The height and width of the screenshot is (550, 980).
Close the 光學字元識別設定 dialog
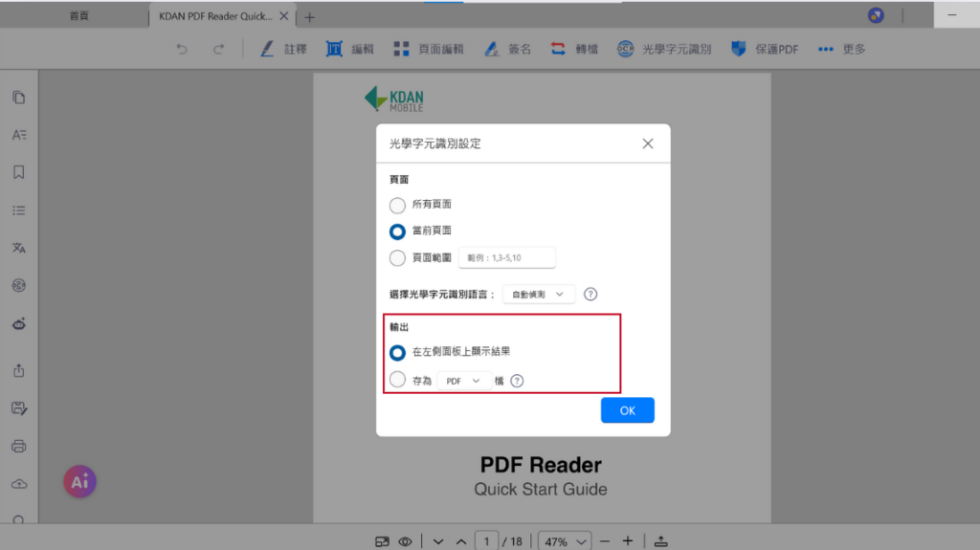point(648,143)
